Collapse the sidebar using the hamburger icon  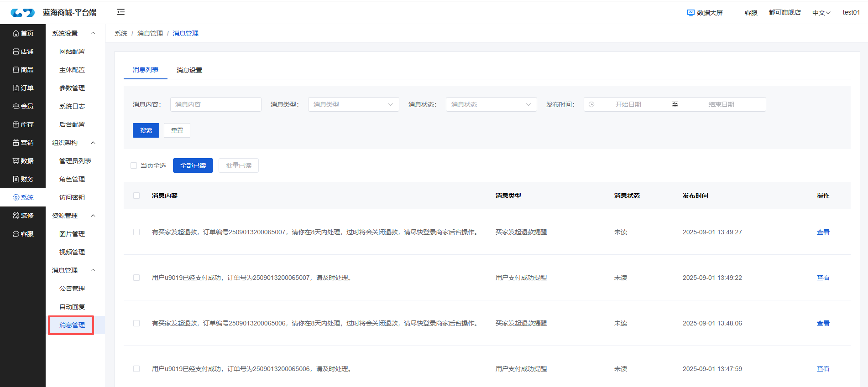tap(121, 12)
